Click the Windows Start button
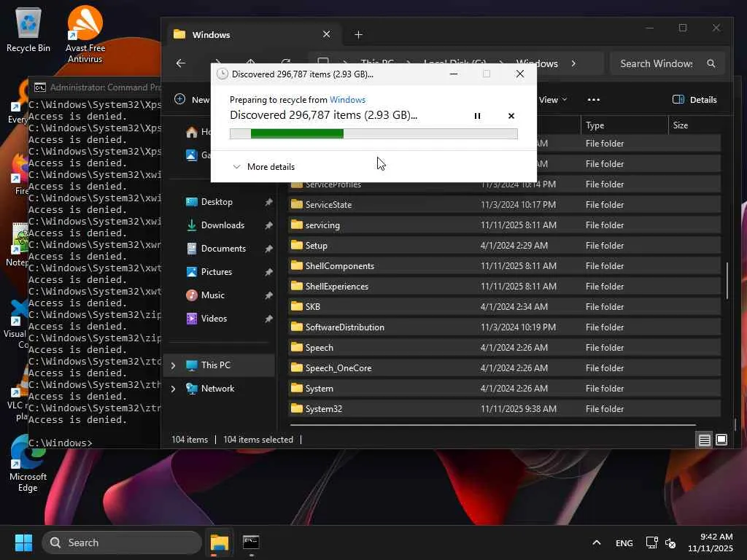747x560 pixels. (23, 542)
